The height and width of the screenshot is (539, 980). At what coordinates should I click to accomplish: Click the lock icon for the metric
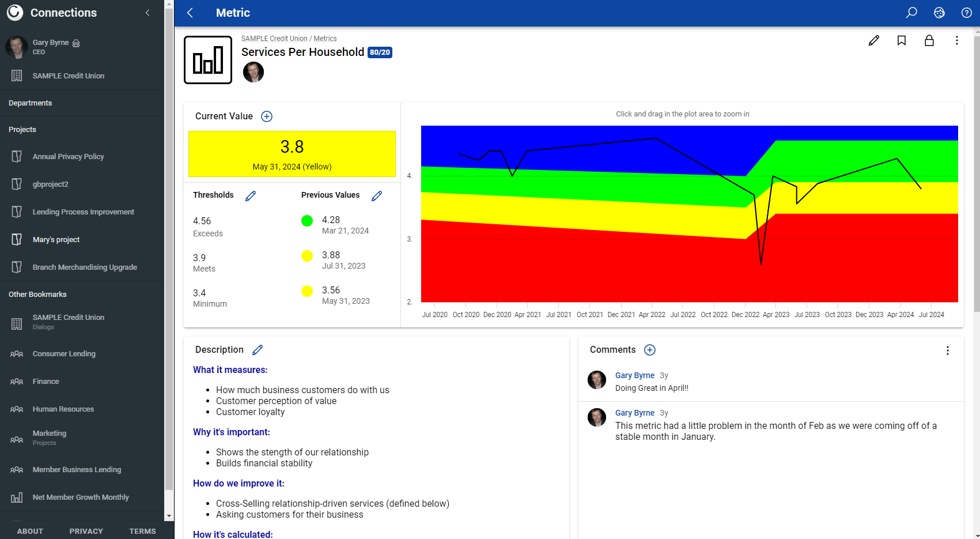click(x=929, y=40)
